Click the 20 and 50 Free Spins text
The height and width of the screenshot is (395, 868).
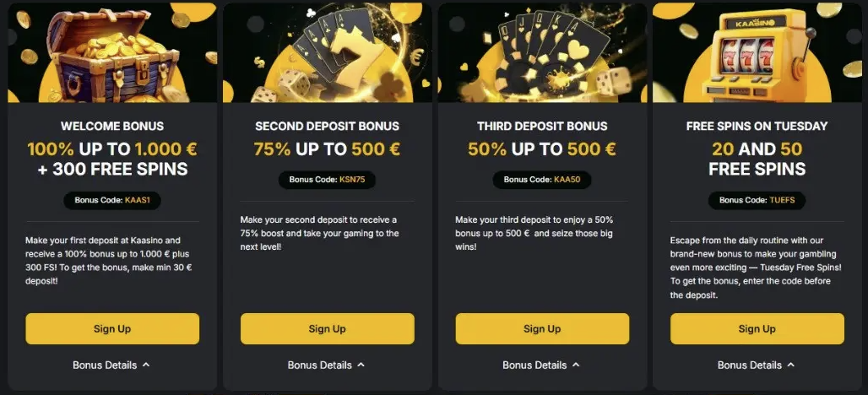757,159
